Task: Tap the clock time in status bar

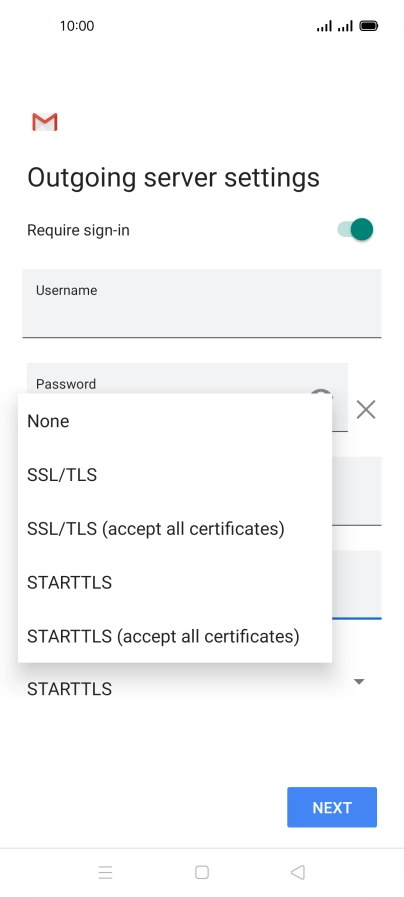Action: point(77,26)
